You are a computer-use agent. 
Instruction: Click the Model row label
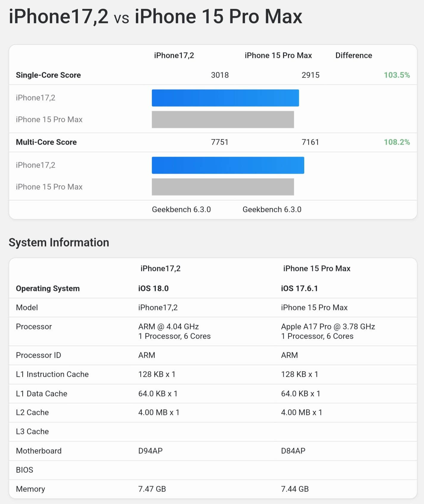27,308
